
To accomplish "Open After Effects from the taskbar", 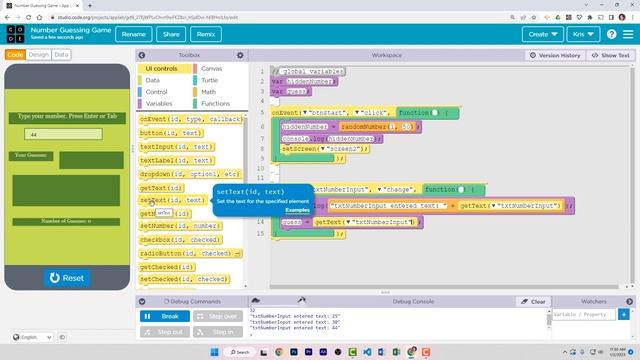I will click(323, 352).
